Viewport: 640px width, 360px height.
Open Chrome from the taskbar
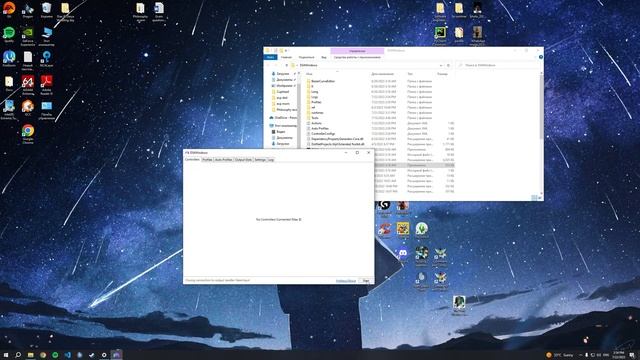tap(43, 355)
